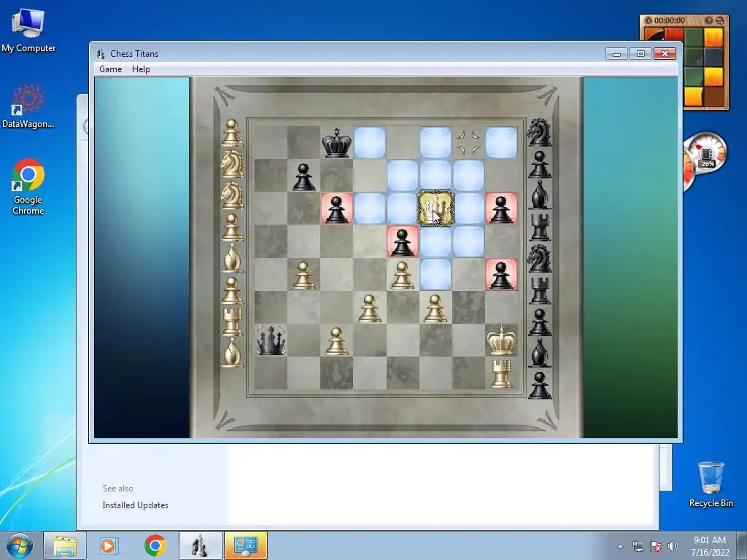Move queen to highlighted square d6
Image resolution: width=747 pixels, height=560 pixels.
tap(369, 208)
